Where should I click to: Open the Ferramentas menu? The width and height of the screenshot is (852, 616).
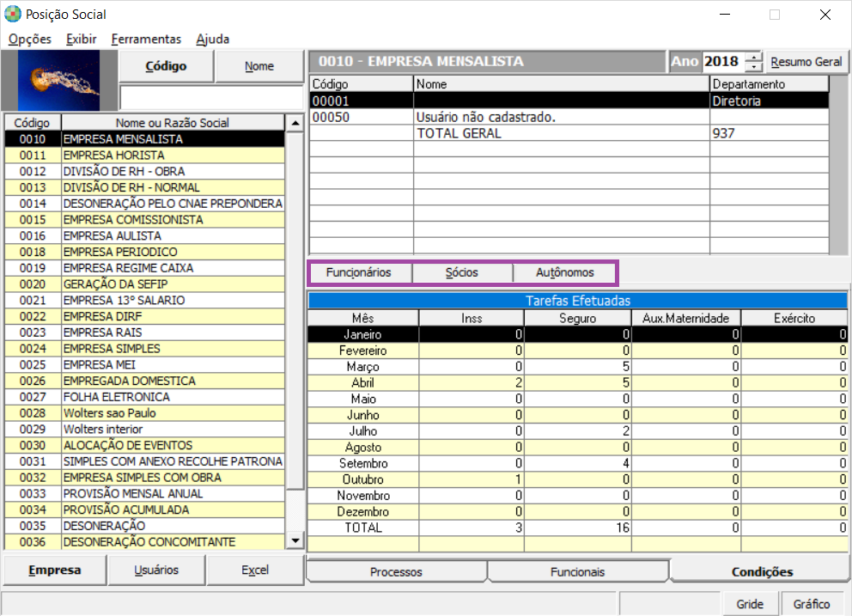click(146, 40)
